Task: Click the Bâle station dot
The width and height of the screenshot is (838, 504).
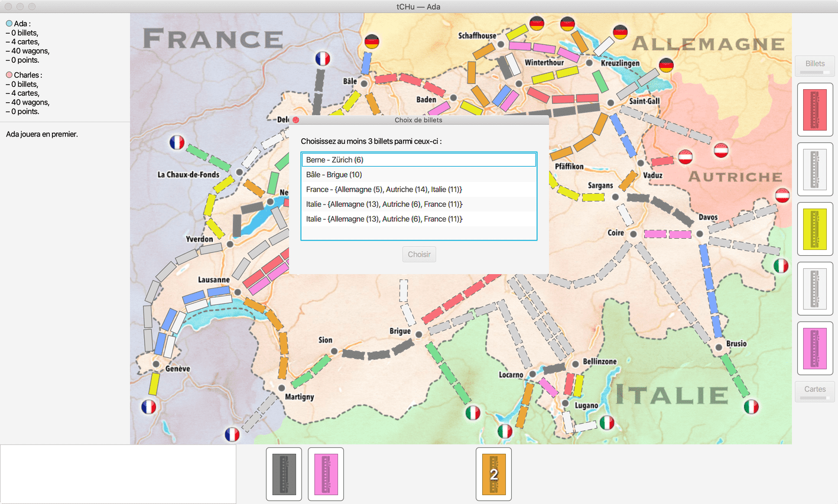Action: [x=364, y=84]
